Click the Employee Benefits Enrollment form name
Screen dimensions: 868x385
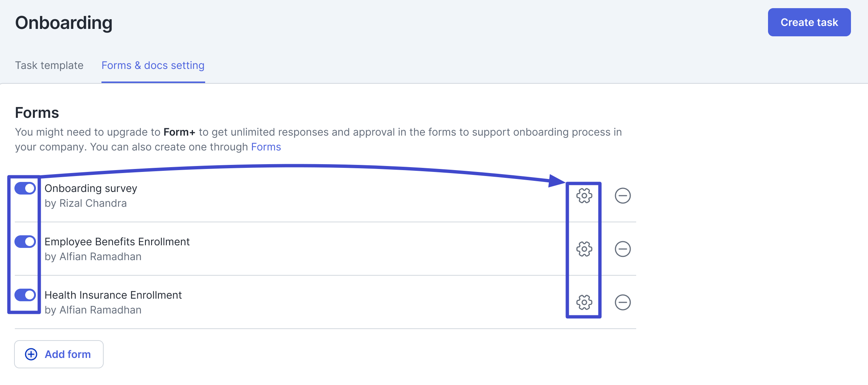[117, 242]
